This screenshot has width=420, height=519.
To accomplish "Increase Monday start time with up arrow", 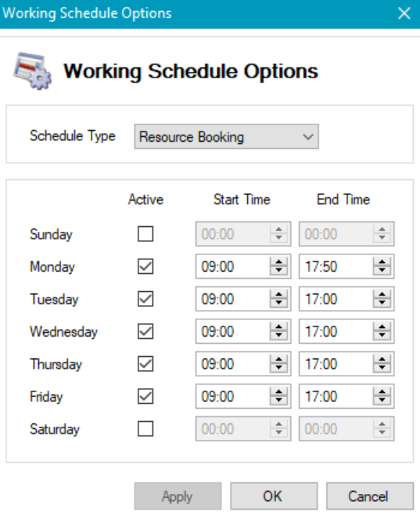I will tap(278, 261).
